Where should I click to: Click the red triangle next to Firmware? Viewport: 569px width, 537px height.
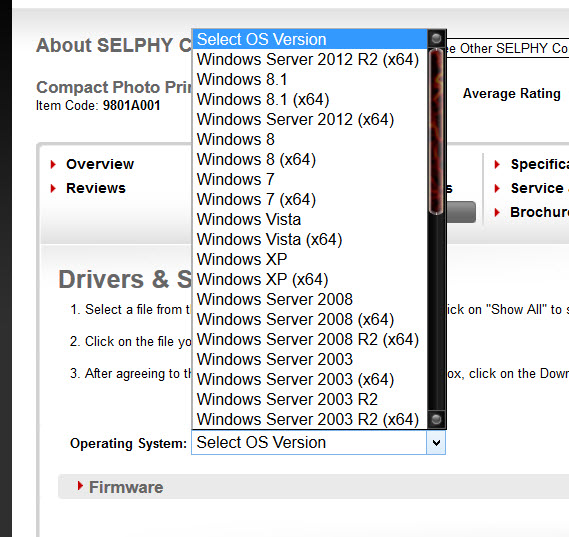coord(80,485)
